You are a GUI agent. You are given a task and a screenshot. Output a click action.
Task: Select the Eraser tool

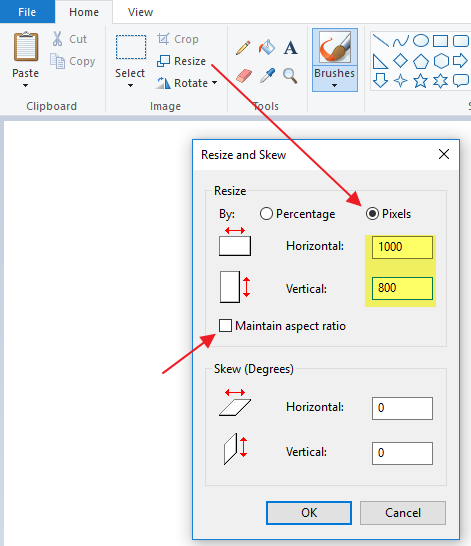[244, 75]
